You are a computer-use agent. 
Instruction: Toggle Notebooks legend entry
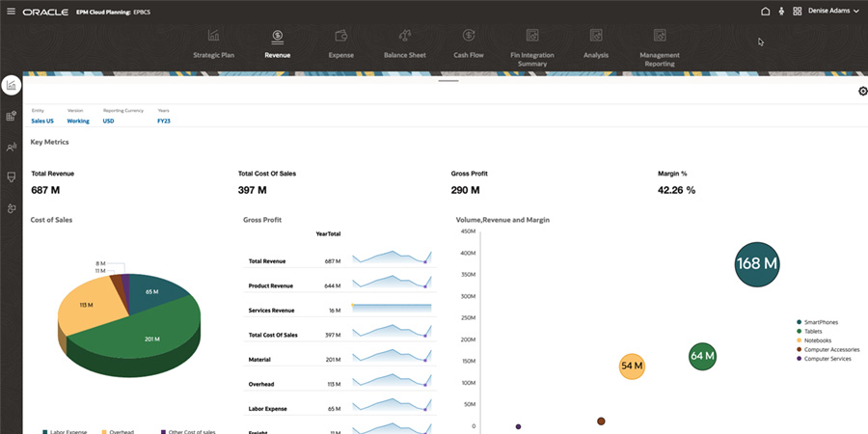[814, 340]
